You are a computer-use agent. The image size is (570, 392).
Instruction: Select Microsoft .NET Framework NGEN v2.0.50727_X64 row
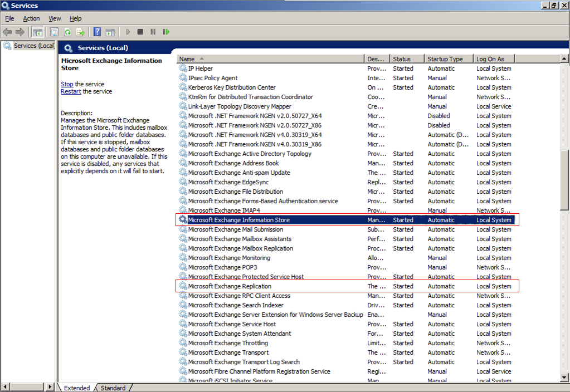[x=347, y=116]
